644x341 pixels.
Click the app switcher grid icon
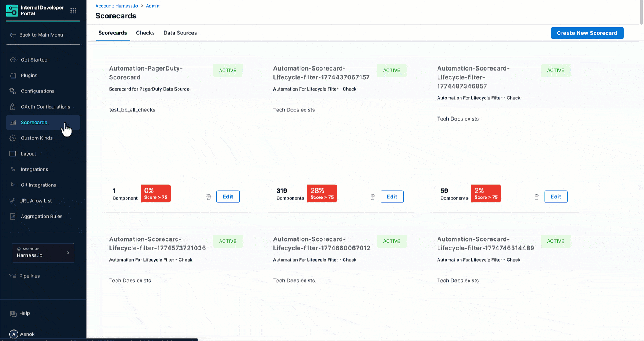(73, 11)
